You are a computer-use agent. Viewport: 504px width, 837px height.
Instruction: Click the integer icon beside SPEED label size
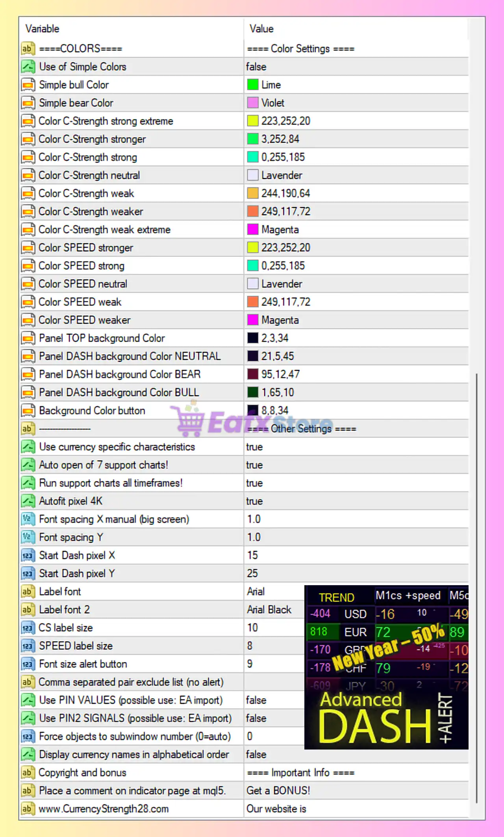[27, 646]
